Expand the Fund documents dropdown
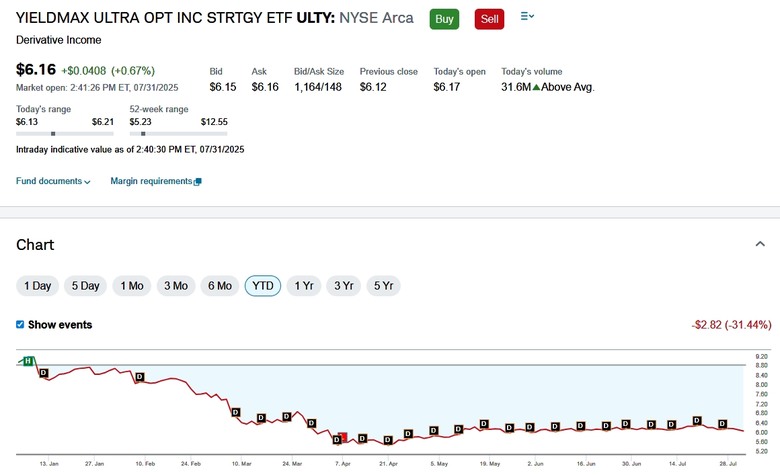 [53, 181]
